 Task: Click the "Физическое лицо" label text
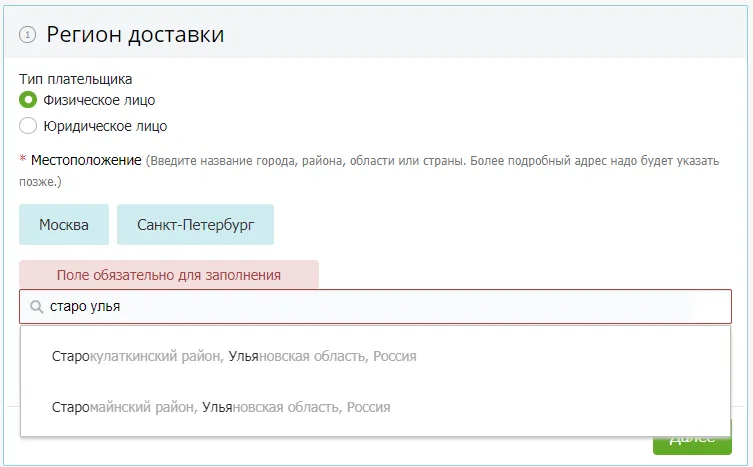coord(99,100)
